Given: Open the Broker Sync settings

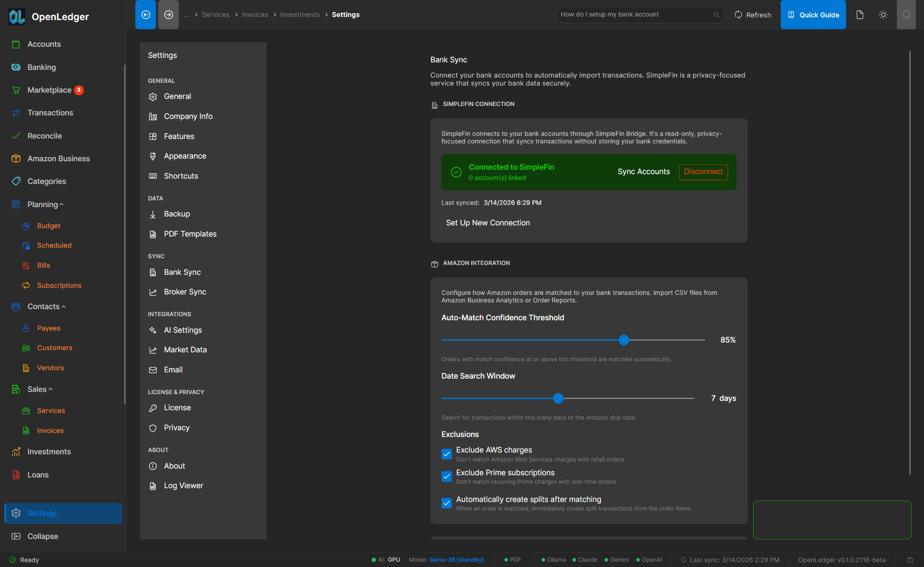Looking at the screenshot, I should 185,292.
